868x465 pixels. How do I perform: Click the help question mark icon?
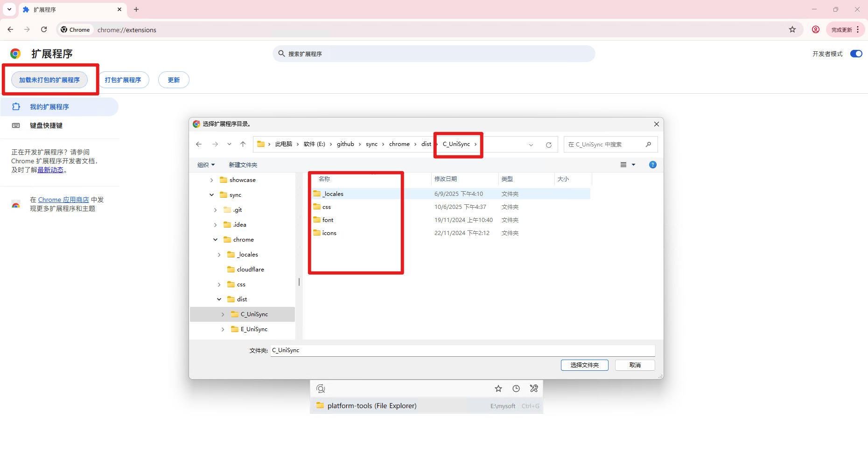pyautogui.click(x=652, y=165)
